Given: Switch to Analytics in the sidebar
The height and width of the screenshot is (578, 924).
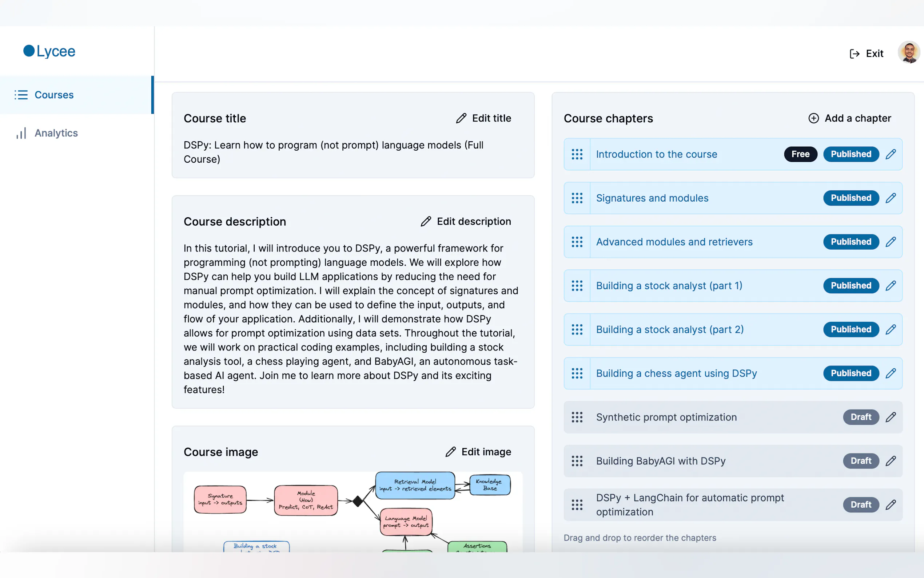Looking at the screenshot, I should (56, 133).
